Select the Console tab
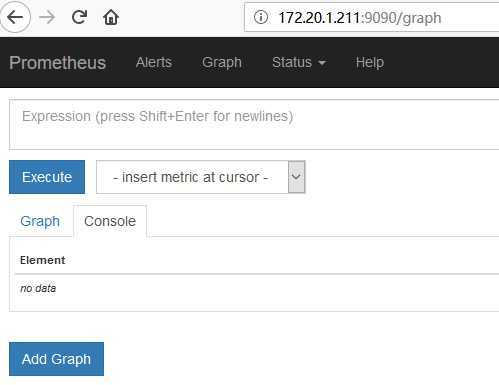 pyautogui.click(x=110, y=221)
